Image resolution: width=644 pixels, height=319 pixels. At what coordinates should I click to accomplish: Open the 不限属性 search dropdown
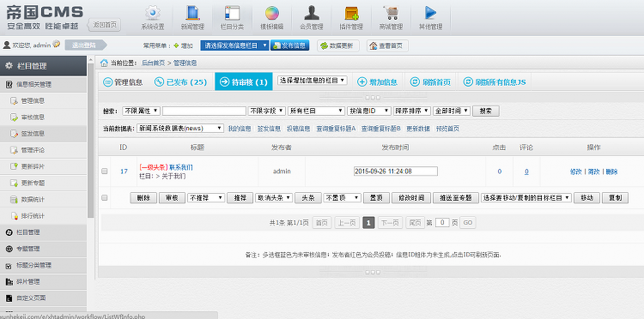[142, 111]
